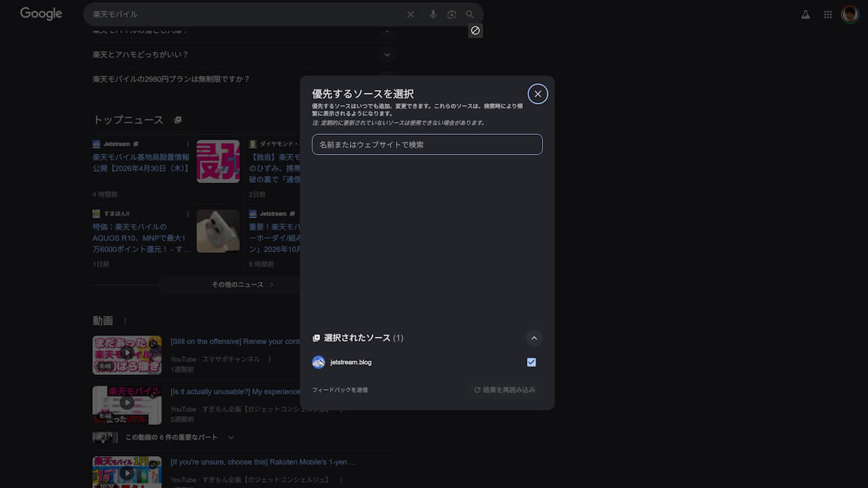This screenshot has height=488, width=868.
Task: Click the jetstream.blog site icon in dialog
Action: 319,362
